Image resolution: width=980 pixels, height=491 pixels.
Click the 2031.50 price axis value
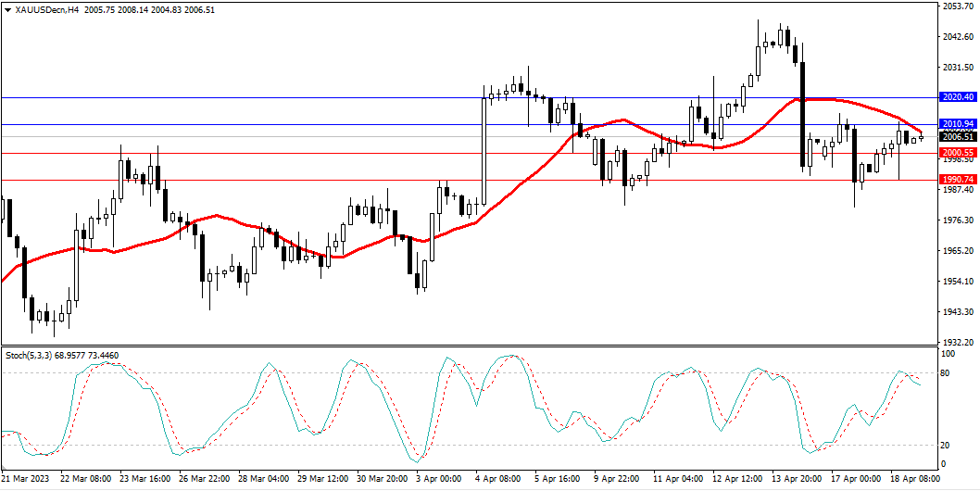[x=959, y=67]
